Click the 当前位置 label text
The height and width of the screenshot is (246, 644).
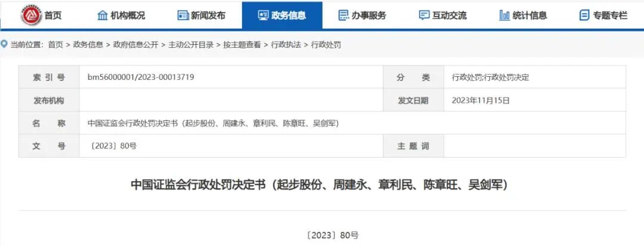(x=27, y=45)
